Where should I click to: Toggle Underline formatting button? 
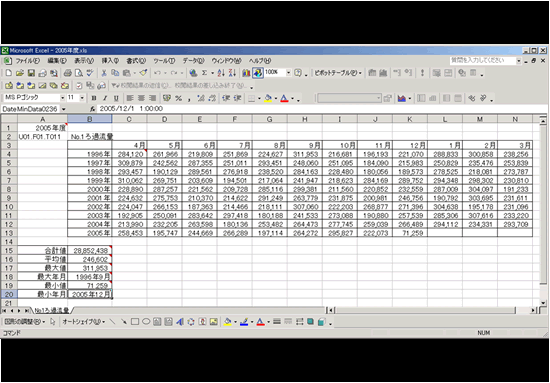click(116, 99)
